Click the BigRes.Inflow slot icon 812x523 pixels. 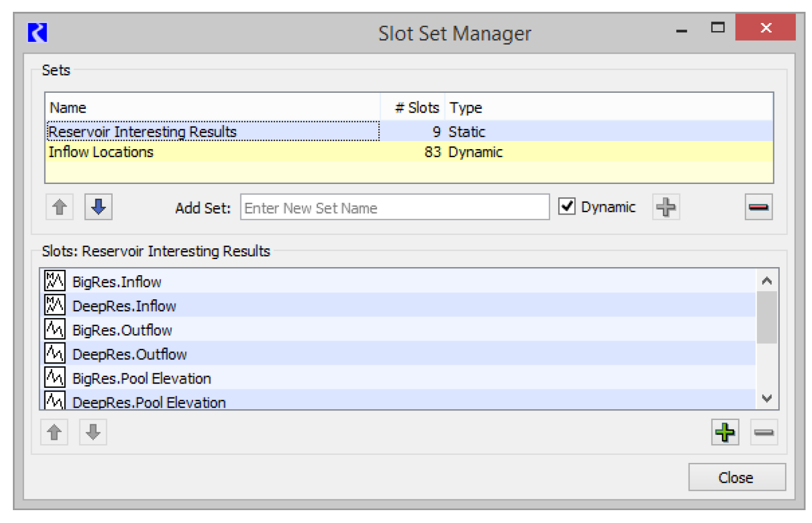pos(55,281)
